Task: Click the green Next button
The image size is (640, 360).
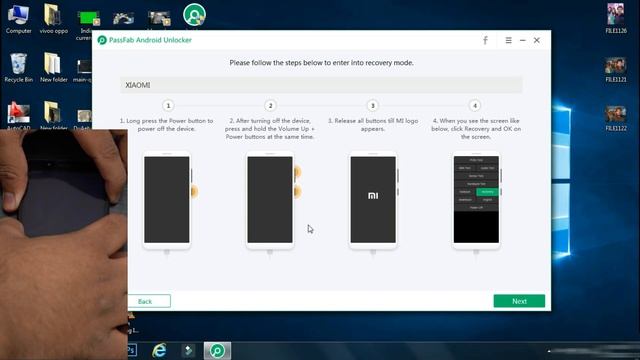Action: click(x=519, y=301)
